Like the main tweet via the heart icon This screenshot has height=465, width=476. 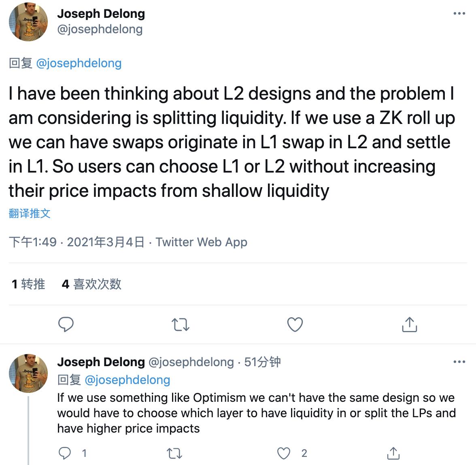(x=295, y=324)
